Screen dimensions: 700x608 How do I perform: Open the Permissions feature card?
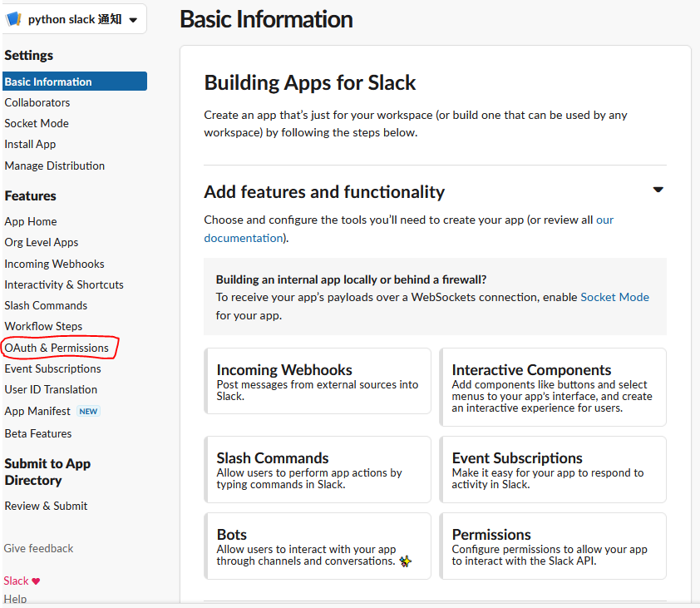tap(553, 546)
